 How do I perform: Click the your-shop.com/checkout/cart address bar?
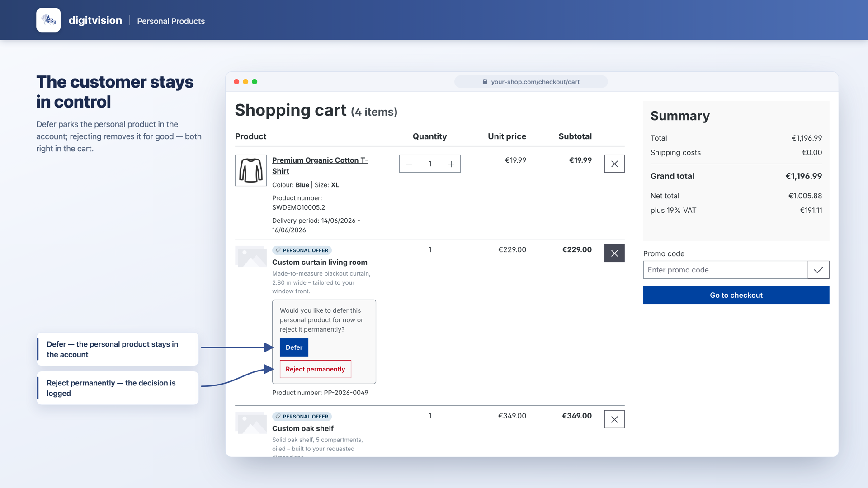(x=531, y=82)
